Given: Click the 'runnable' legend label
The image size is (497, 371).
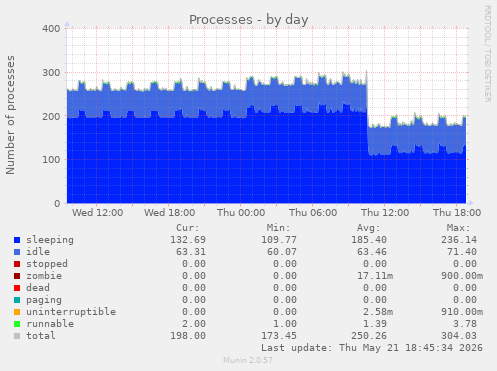Looking at the screenshot, I should click(50, 324).
